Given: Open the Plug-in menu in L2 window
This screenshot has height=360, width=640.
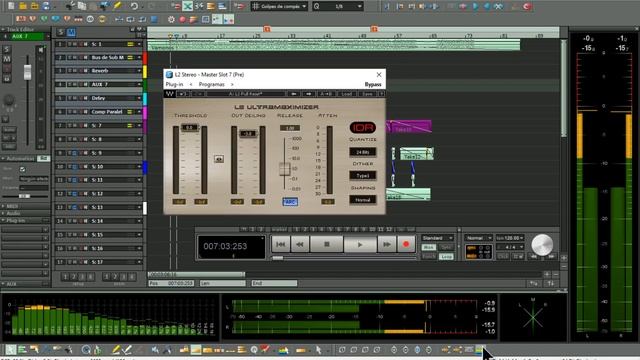Looking at the screenshot, I should 174,84.
